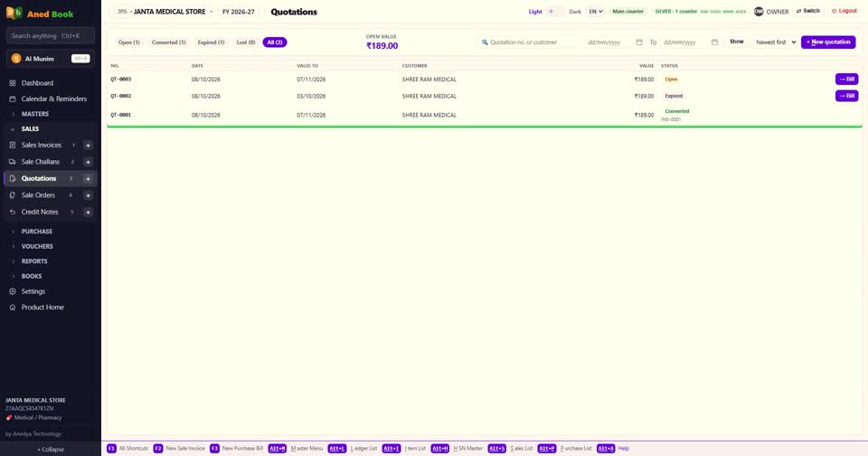Focus the quotation no. or customer search field
This screenshot has width=868, height=456.
tap(529, 43)
